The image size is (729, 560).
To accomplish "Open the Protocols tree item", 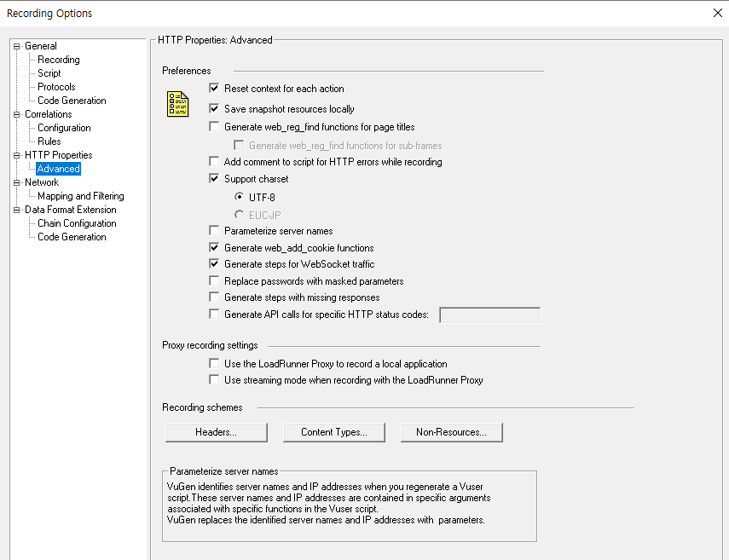I will click(x=56, y=87).
